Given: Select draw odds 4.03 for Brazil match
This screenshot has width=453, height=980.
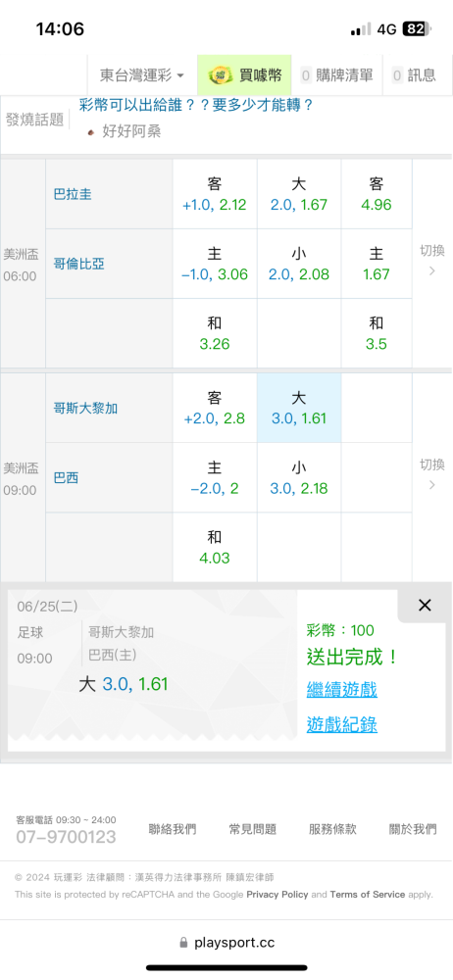Looking at the screenshot, I should point(215,548).
